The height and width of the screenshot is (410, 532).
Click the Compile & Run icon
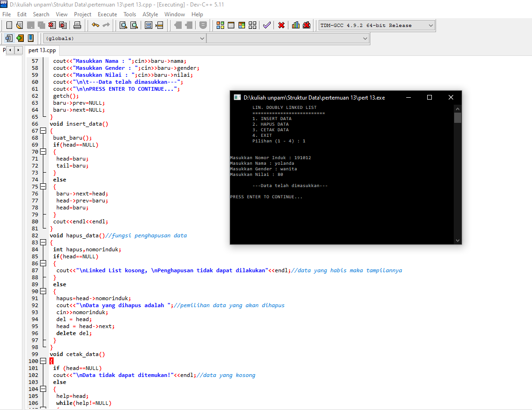click(x=242, y=25)
